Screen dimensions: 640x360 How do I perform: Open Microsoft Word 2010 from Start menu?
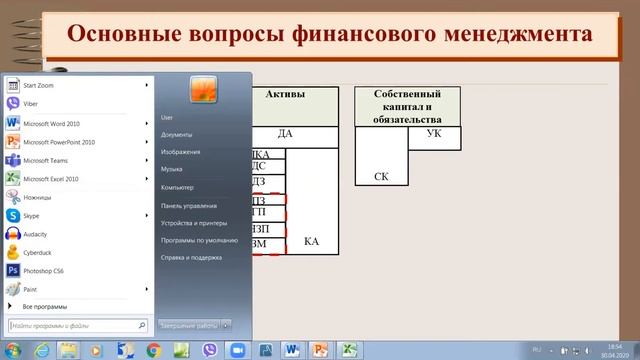[78, 123]
